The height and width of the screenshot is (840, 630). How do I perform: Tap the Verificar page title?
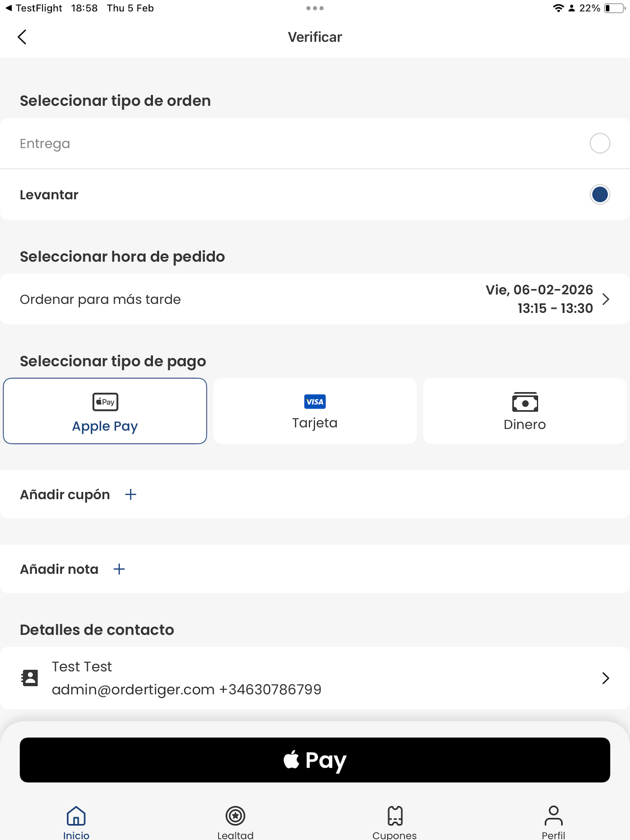coord(315,37)
